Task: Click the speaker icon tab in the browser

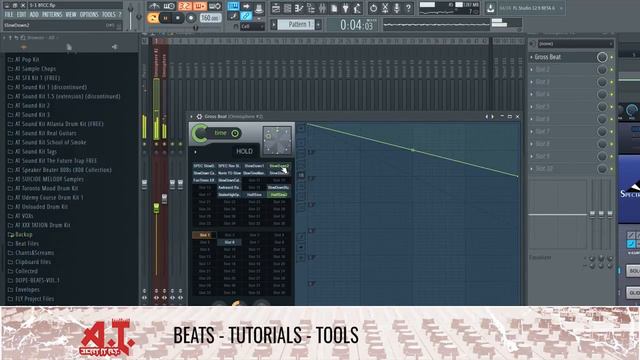Action: point(114,47)
